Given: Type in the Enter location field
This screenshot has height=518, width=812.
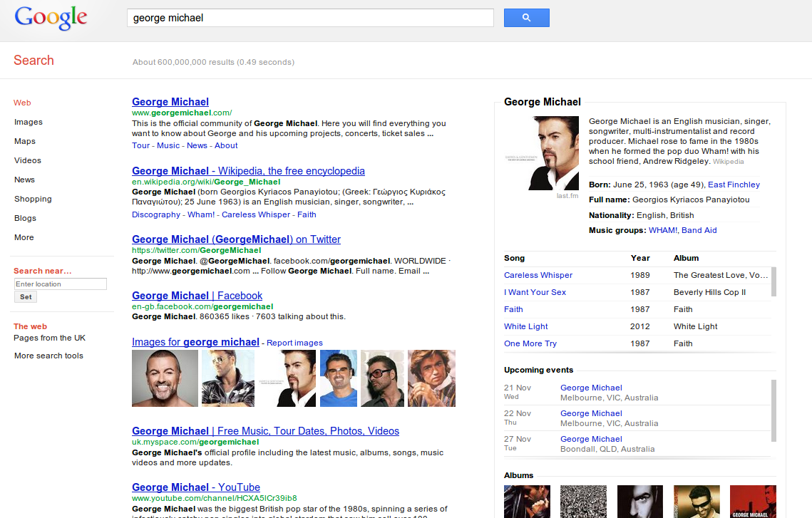Looking at the screenshot, I should [x=60, y=284].
